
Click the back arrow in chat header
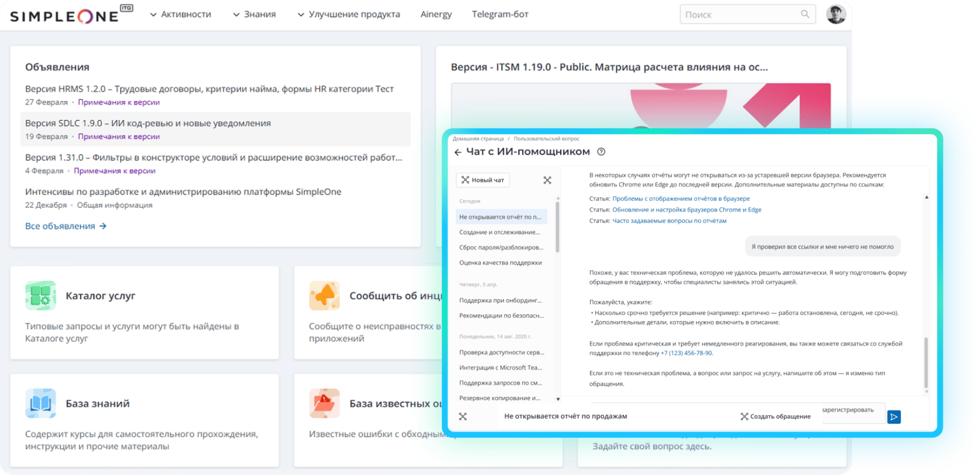click(458, 152)
